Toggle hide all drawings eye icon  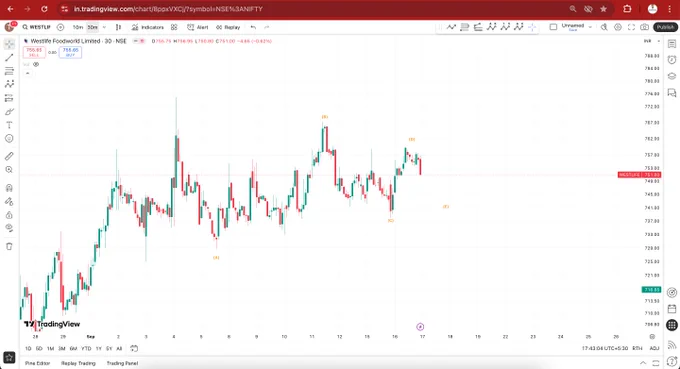9,228
